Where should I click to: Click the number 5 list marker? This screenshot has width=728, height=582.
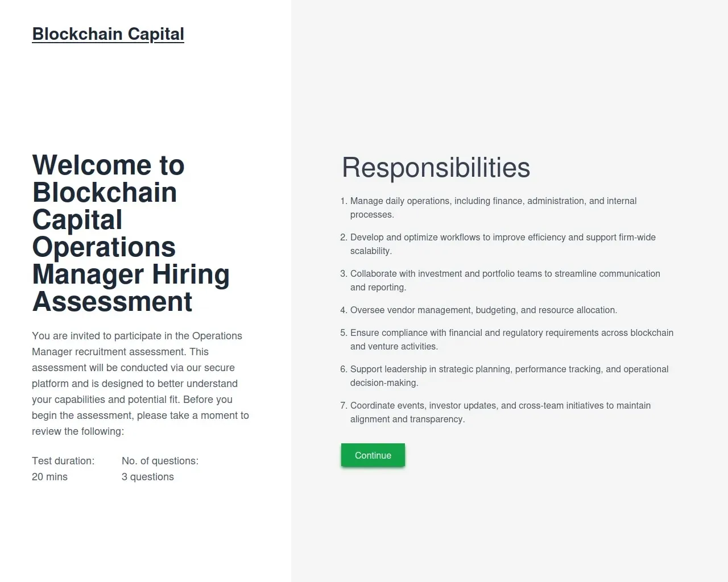[x=344, y=333]
